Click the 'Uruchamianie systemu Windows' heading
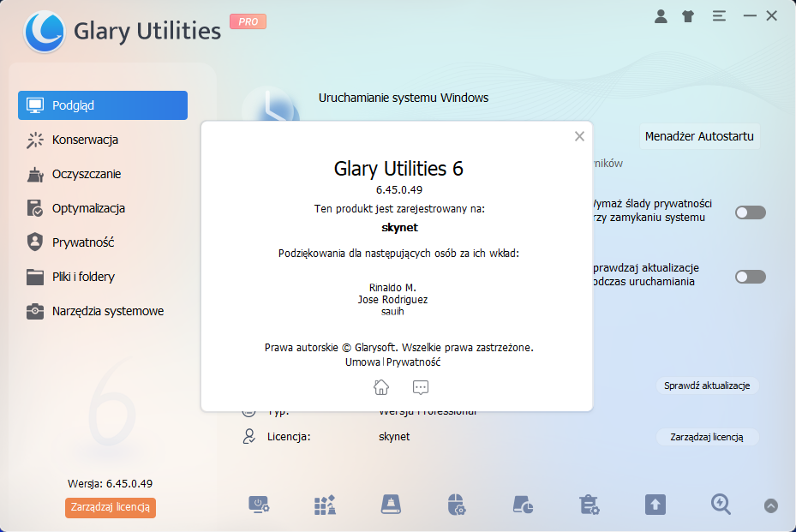Image resolution: width=796 pixels, height=532 pixels. pyautogui.click(x=403, y=98)
